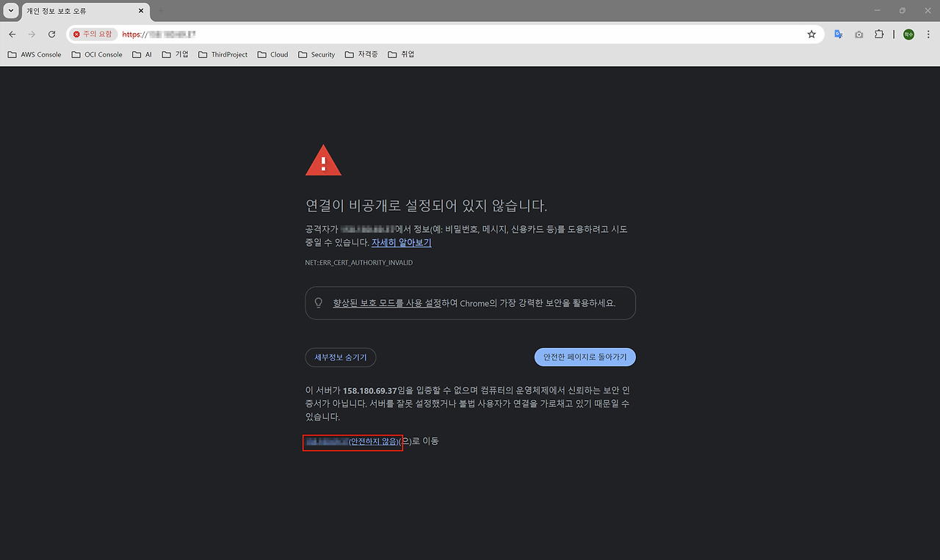Image resolution: width=940 pixels, height=560 pixels.
Task: Click the address bar URL field
Action: (441, 34)
